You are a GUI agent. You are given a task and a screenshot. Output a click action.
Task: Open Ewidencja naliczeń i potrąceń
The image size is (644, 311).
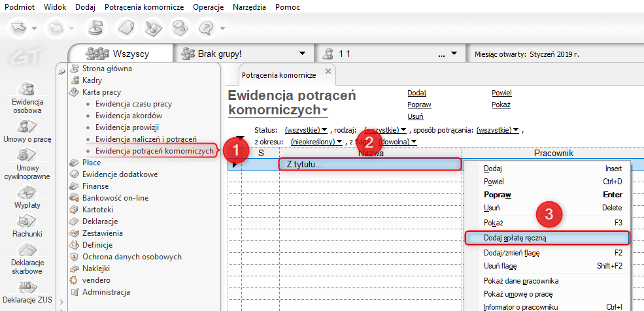pyautogui.click(x=146, y=139)
